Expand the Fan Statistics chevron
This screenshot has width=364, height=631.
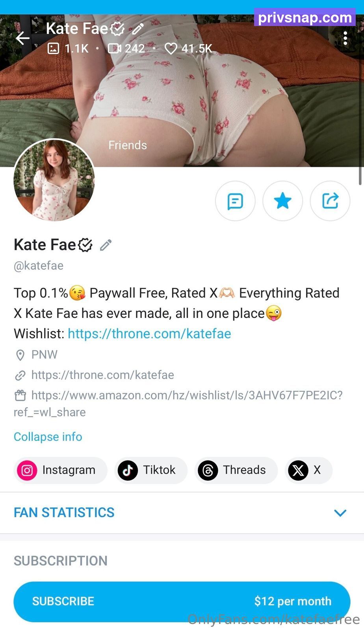pos(340,513)
